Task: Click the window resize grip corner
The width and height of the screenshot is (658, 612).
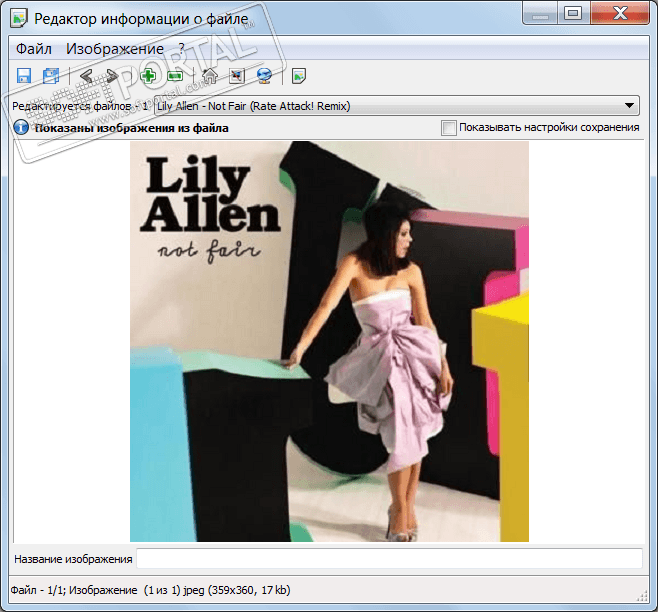Action: tap(642, 596)
